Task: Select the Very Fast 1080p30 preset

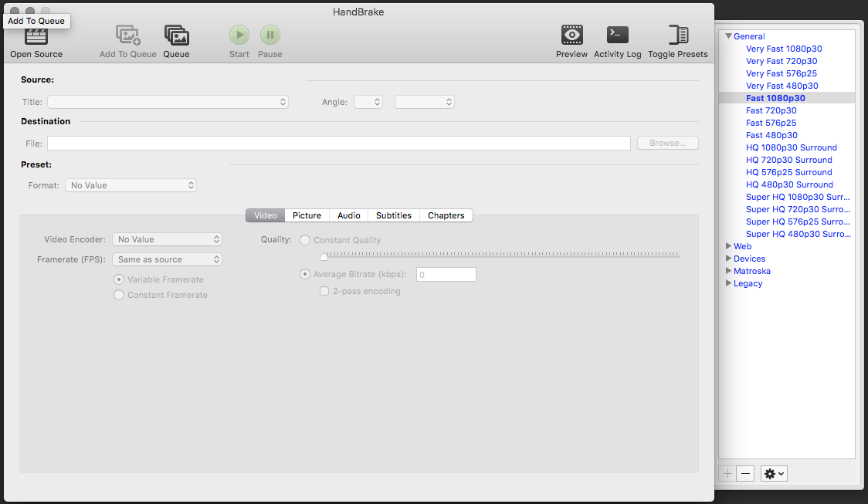Action: coord(784,49)
